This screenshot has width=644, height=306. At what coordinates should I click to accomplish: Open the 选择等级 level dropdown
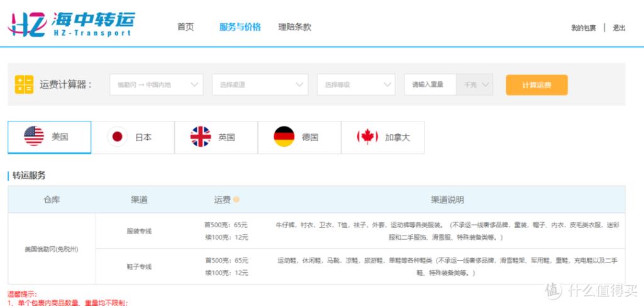(356, 85)
